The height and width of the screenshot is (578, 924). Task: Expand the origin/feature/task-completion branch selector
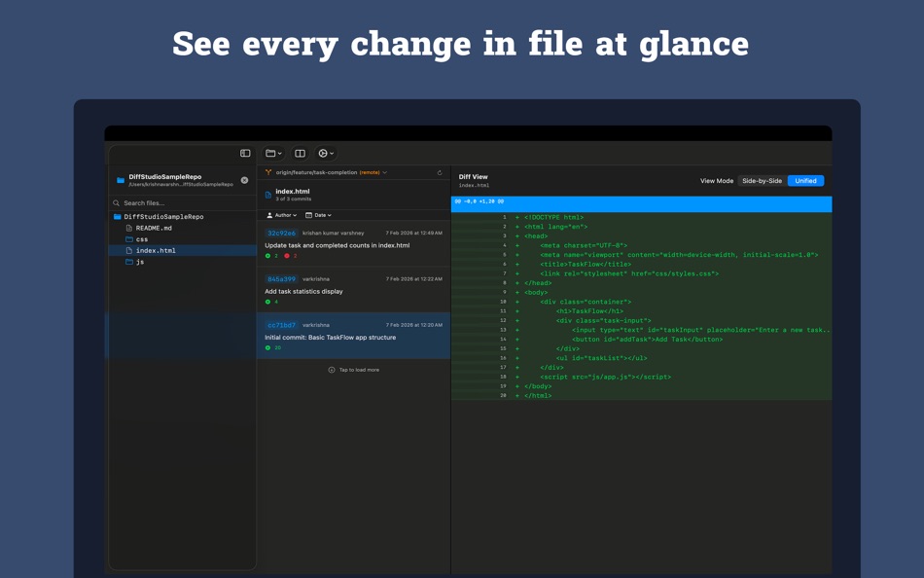tap(384, 171)
